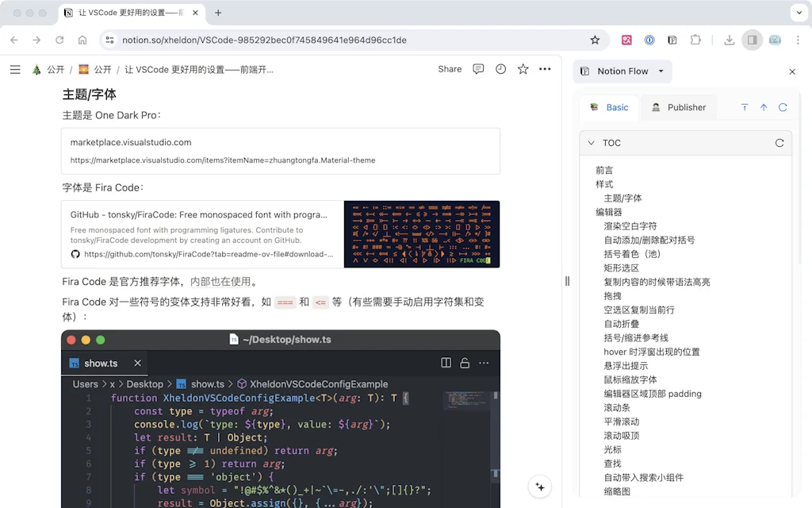Select the Basic tab

click(x=609, y=107)
